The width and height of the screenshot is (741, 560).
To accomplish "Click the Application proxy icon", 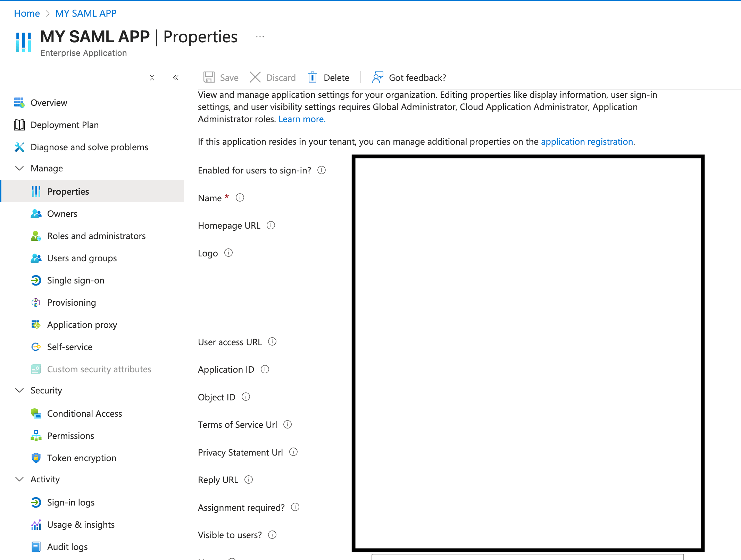I will [x=36, y=325].
